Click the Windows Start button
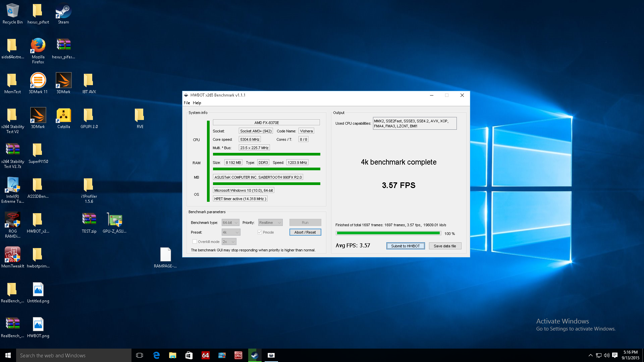This screenshot has width=644, height=362. [8, 355]
